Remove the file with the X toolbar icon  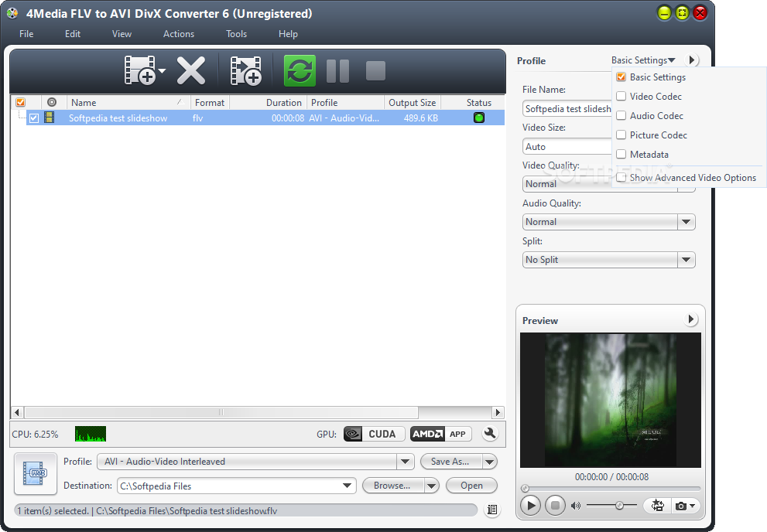[190, 70]
